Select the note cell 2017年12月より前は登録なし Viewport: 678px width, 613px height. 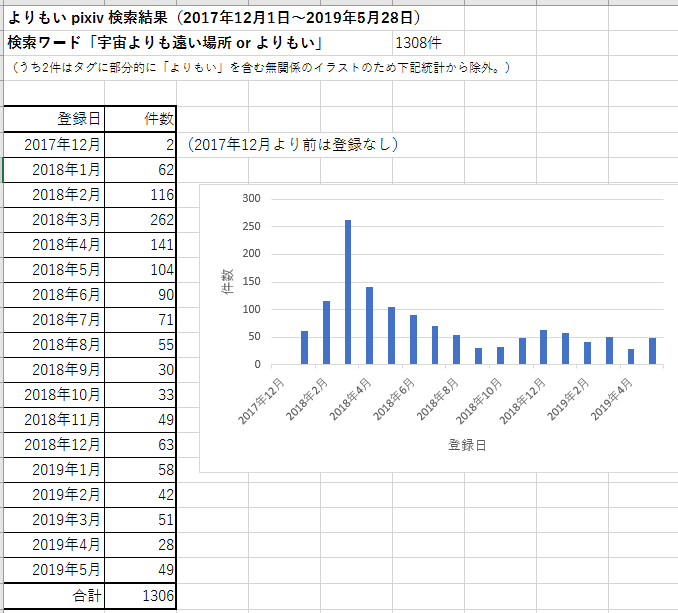292,144
